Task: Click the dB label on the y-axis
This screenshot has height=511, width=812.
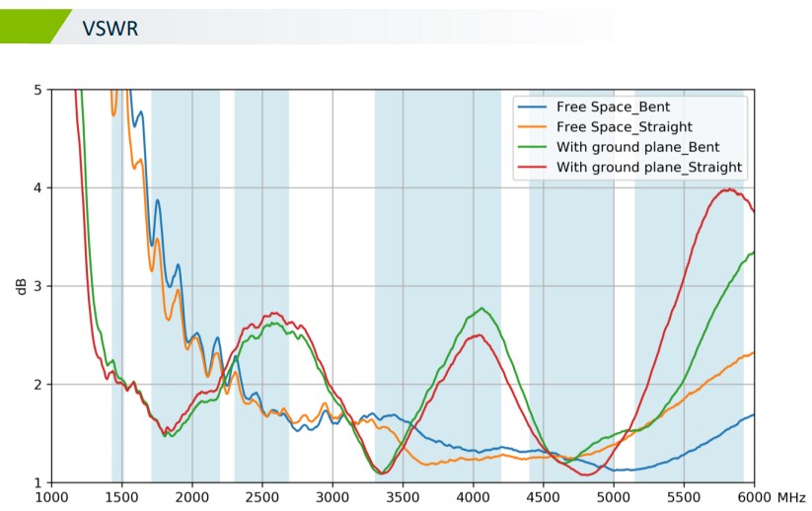Action: [21, 286]
